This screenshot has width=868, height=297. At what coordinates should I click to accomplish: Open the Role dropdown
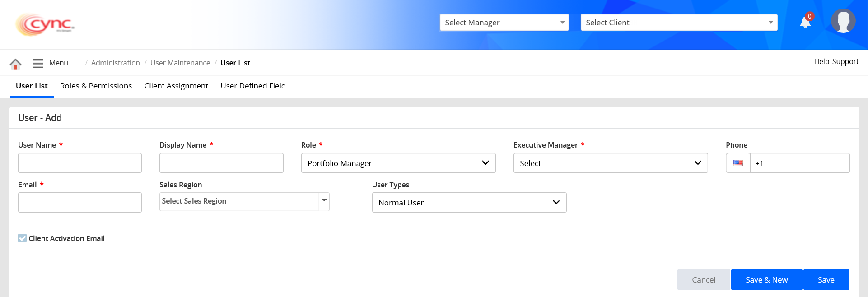click(398, 163)
